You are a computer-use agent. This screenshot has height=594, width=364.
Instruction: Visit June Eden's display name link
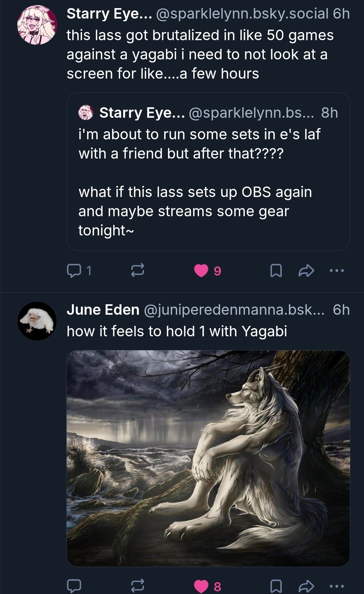click(x=103, y=310)
